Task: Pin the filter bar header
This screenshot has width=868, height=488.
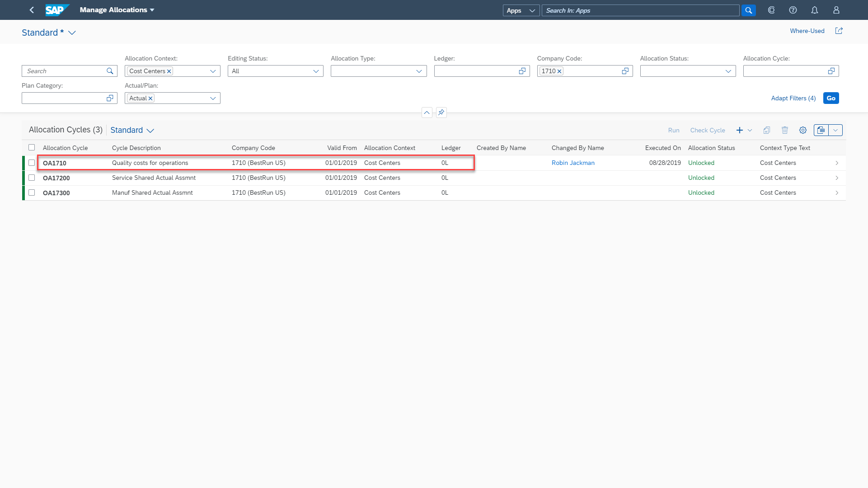Action: tap(441, 113)
